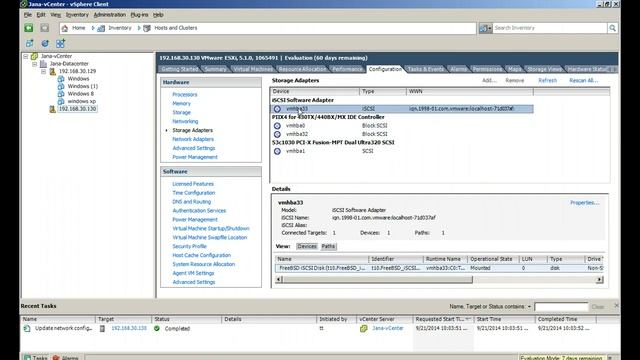Screen dimensions: 640x360
Task: Click the Update network config task icon
Action: pos(27,328)
